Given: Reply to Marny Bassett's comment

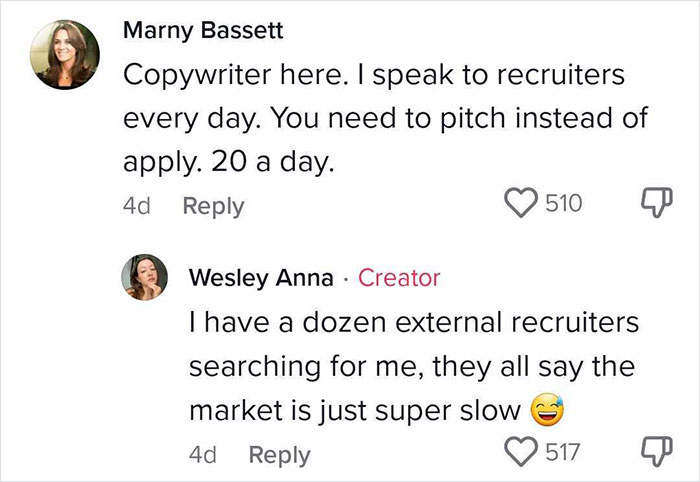Looking at the screenshot, I should [x=212, y=206].
